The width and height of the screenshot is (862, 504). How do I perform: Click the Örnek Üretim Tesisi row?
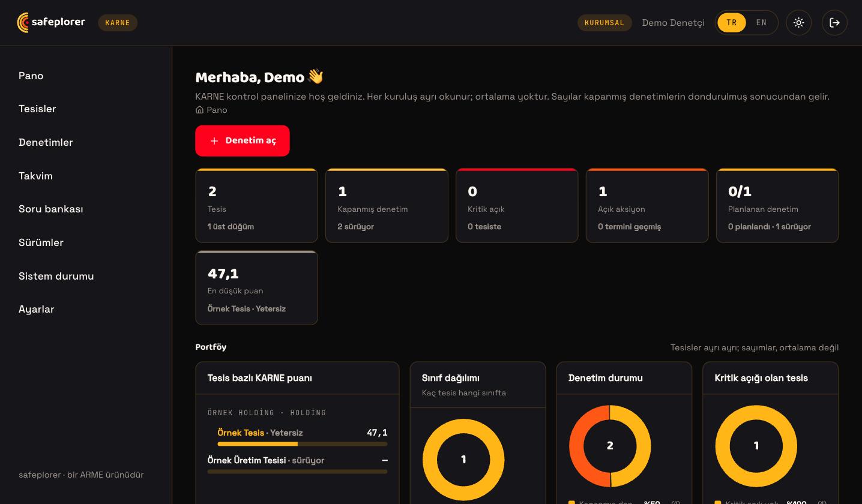[x=297, y=465]
